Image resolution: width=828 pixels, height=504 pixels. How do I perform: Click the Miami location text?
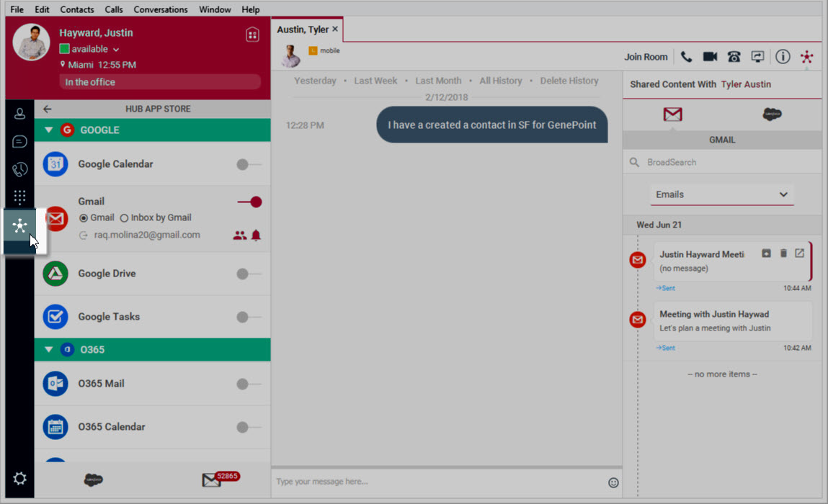pyautogui.click(x=81, y=64)
